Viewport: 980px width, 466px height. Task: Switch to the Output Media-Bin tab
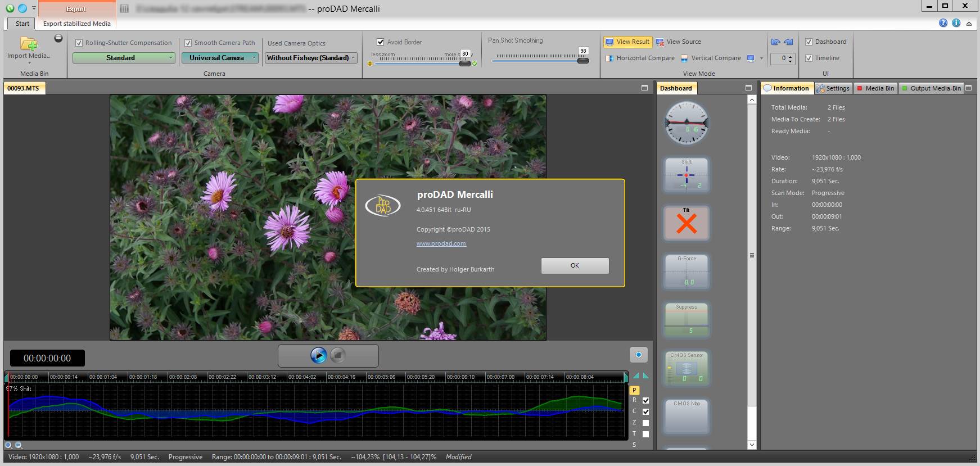coord(931,88)
